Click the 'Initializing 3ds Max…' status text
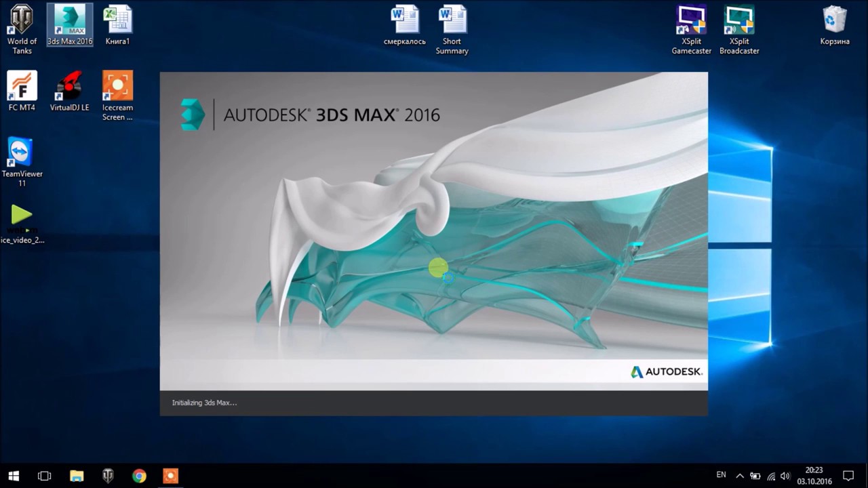The width and height of the screenshot is (868, 488). tap(204, 403)
